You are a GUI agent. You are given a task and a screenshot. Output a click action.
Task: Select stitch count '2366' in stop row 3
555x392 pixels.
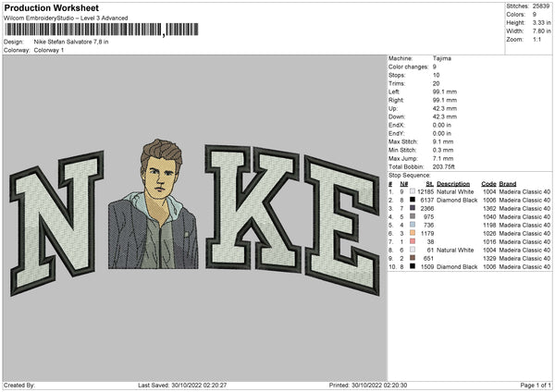tap(426, 208)
